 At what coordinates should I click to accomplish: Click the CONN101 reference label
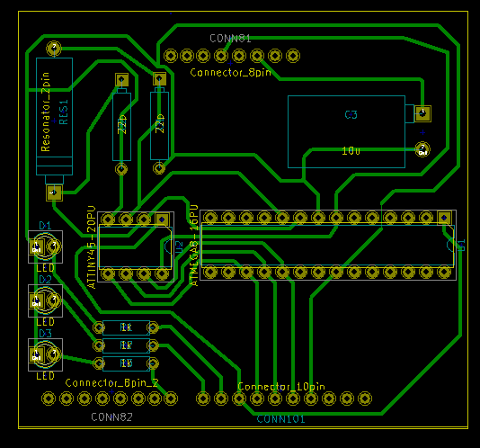pyautogui.click(x=280, y=419)
